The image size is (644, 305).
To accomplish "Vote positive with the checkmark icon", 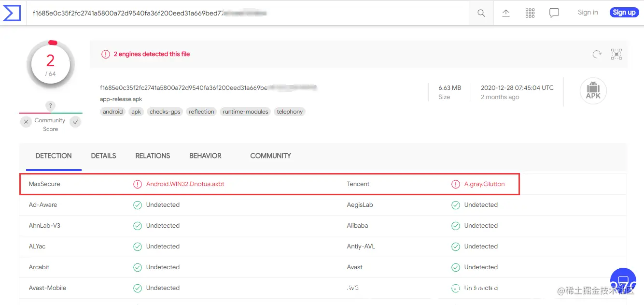I will click(x=75, y=122).
